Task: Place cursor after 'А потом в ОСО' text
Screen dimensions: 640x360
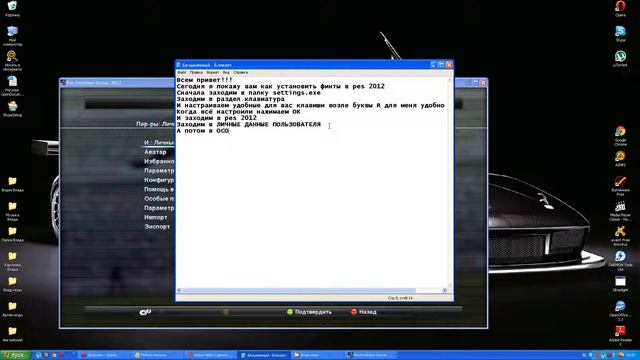Action: click(229, 131)
